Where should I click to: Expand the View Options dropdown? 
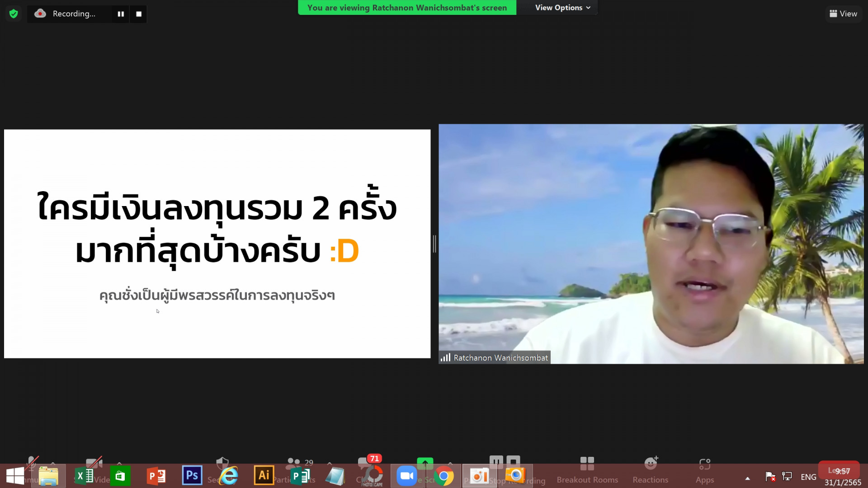point(562,8)
